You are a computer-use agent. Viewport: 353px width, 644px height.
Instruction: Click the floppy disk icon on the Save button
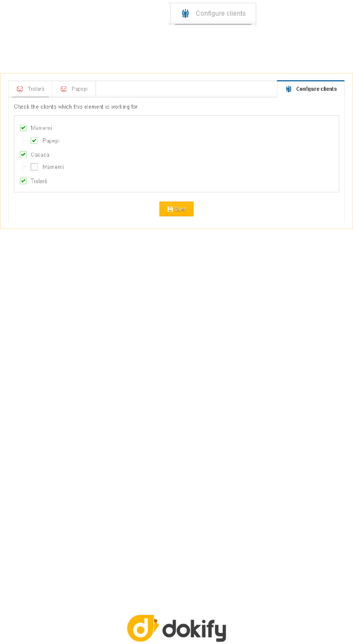pyautogui.click(x=170, y=209)
